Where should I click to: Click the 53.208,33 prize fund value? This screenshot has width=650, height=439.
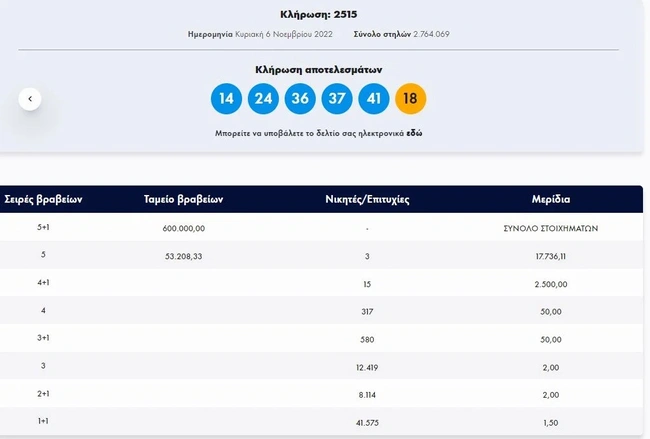tap(183, 256)
